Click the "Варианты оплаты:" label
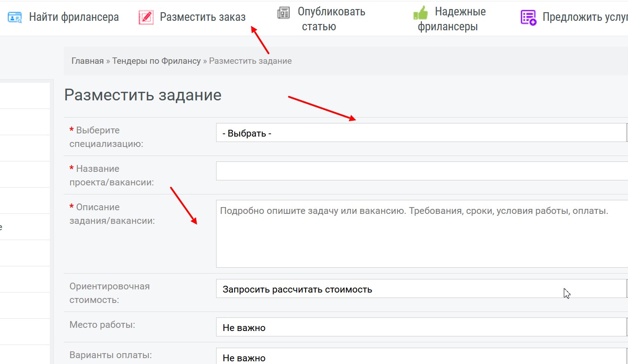The width and height of the screenshot is (628, 364). [x=110, y=355]
